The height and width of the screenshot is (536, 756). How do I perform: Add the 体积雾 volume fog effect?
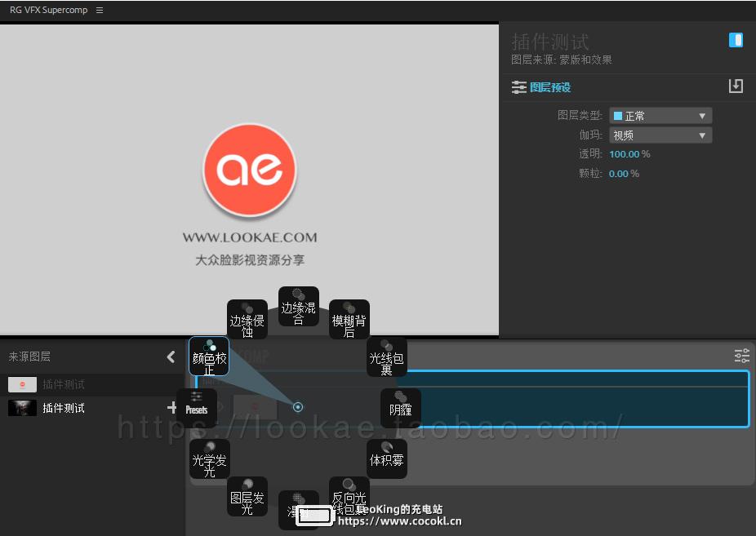(x=387, y=459)
